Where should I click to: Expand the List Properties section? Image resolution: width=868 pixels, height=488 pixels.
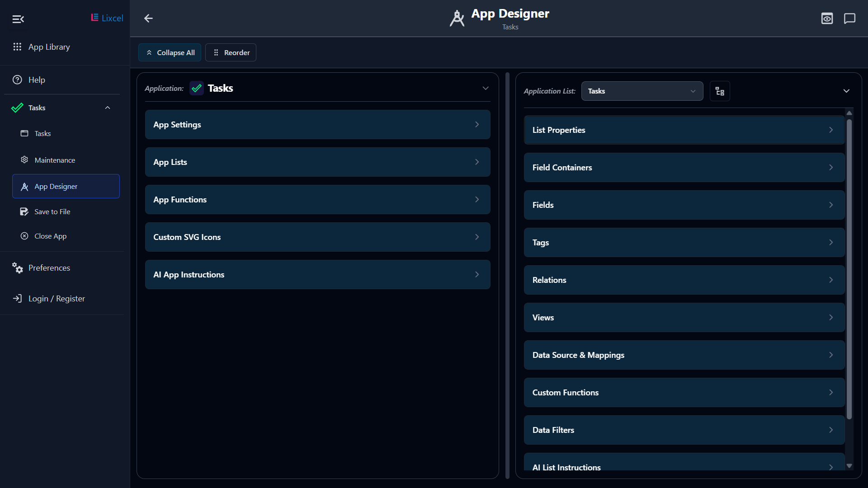click(684, 130)
